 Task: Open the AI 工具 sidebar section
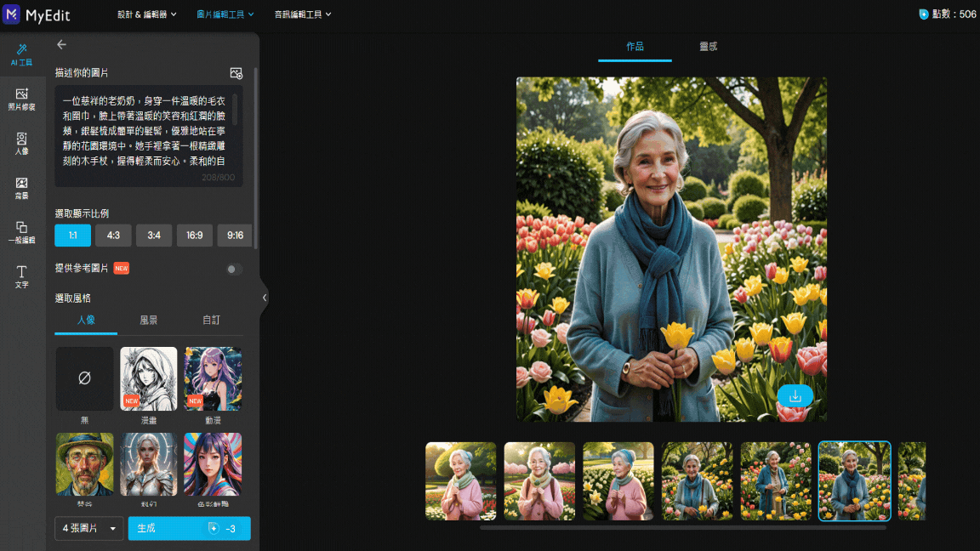coord(21,55)
